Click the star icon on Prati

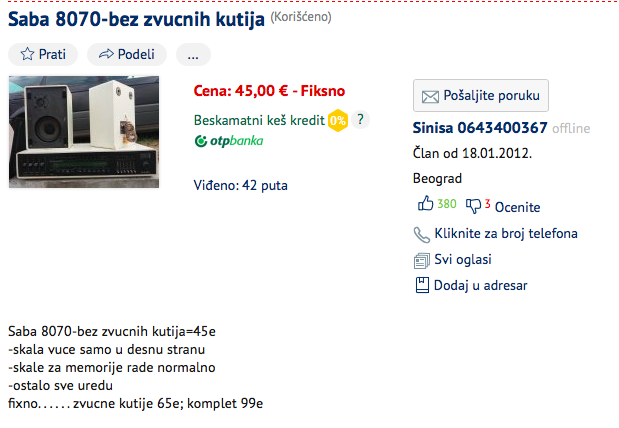(27, 54)
